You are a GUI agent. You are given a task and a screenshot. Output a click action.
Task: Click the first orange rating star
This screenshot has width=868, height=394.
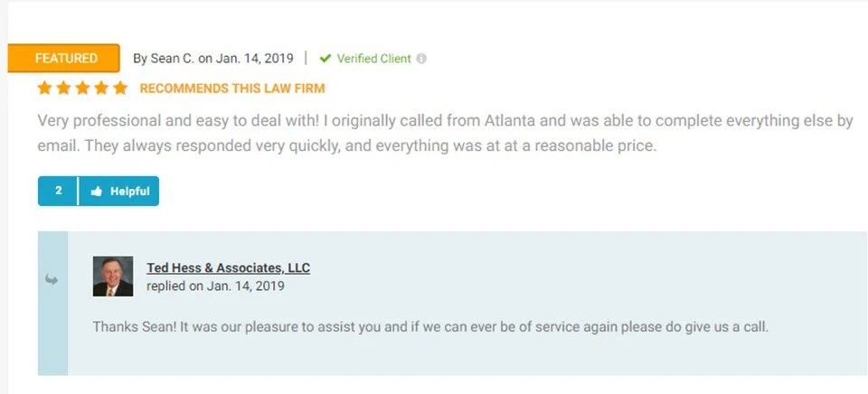(45, 89)
